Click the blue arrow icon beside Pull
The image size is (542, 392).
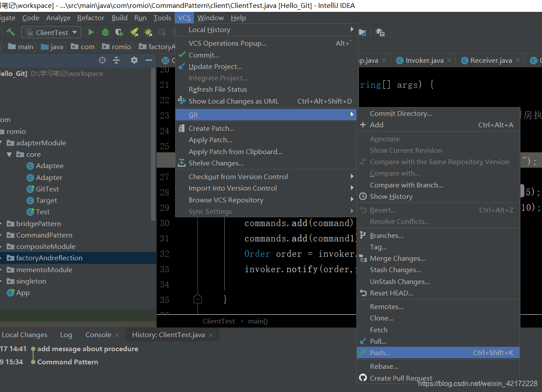coord(363,341)
